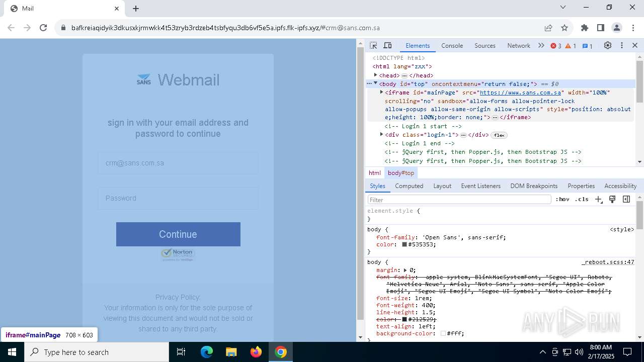644x362 pixels.
Task: Open the #212529 color swatch picker
Action: pos(404,319)
